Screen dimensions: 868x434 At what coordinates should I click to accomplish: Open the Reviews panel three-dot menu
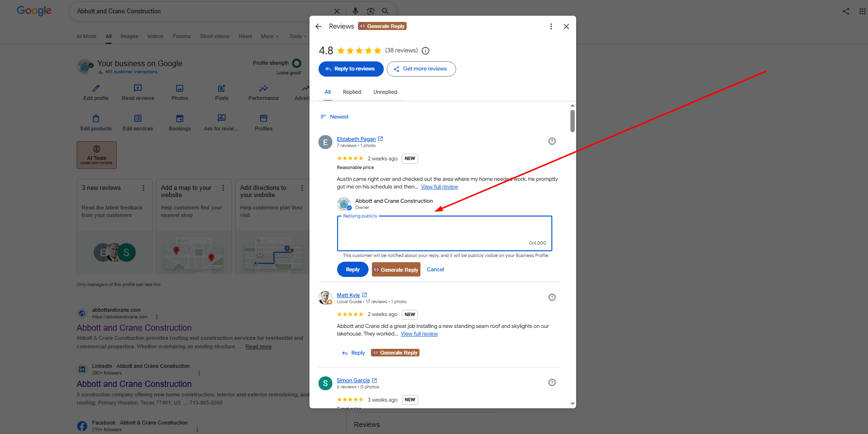tap(551, 27)
